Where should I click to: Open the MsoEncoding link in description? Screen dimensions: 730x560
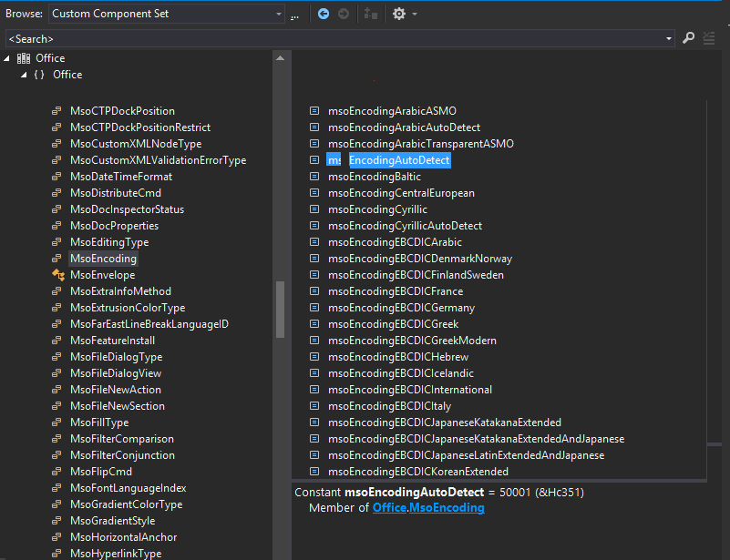tap(447, 508)
